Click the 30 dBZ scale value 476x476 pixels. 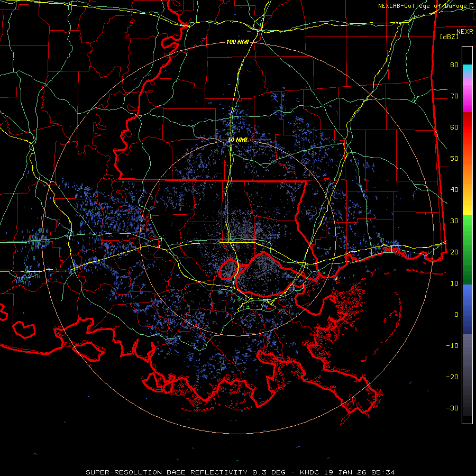point(454,221)
